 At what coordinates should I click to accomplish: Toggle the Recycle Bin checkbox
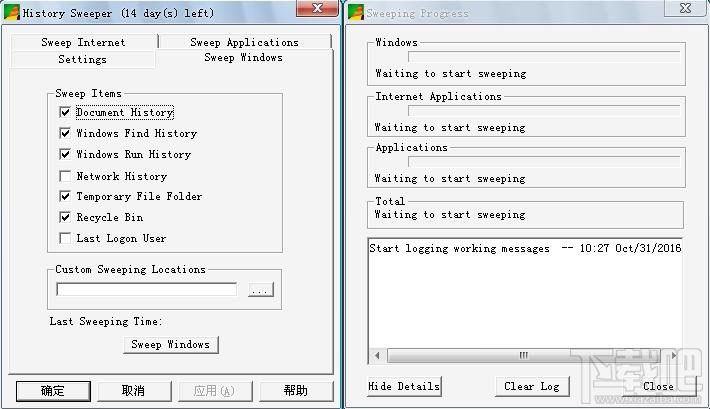[x=65, y=217]
